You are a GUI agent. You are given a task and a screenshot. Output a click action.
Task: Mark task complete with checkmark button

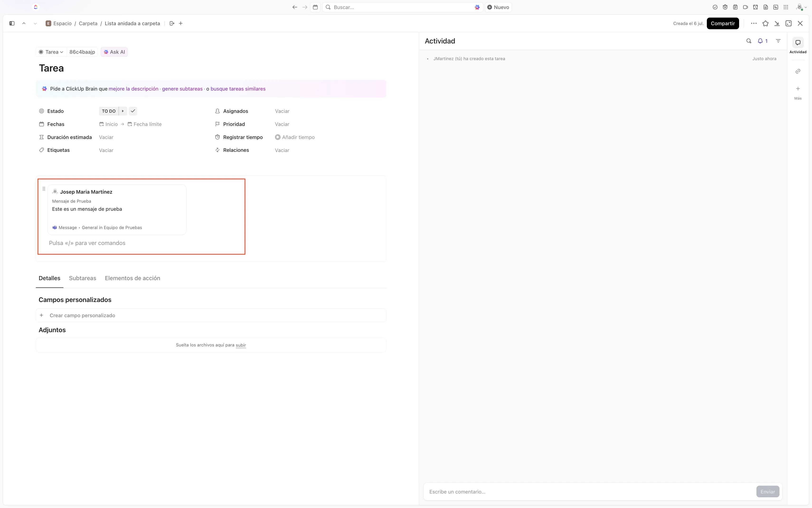pos(133,111)
